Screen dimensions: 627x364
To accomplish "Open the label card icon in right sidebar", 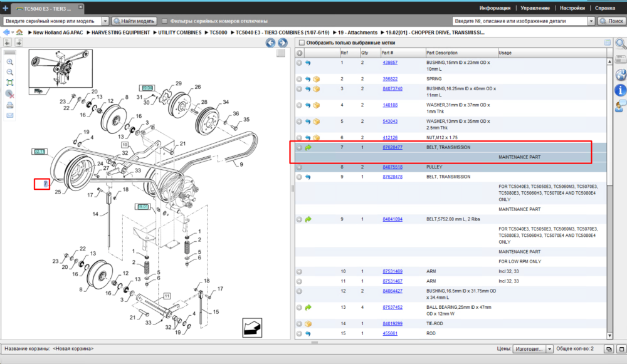I will [621, 60].
